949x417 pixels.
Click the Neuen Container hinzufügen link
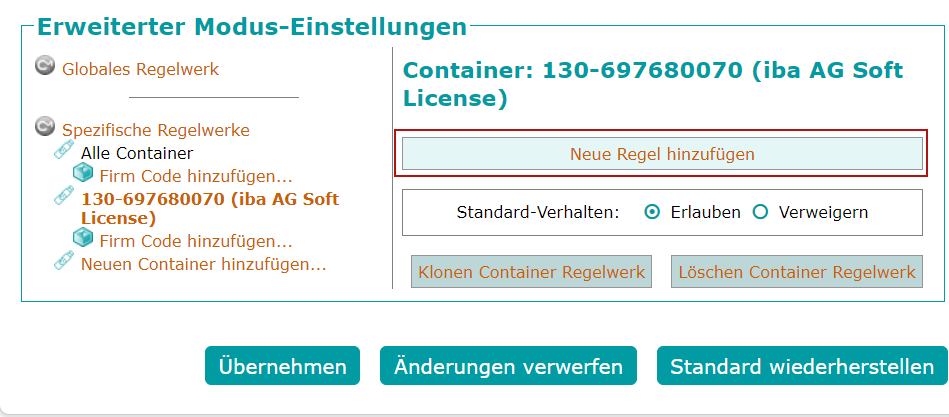(204, 264)
